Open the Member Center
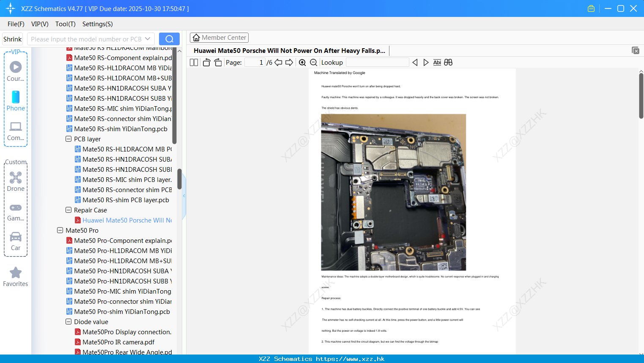This screenshot has width=644, height=363. tap(219, 38)
